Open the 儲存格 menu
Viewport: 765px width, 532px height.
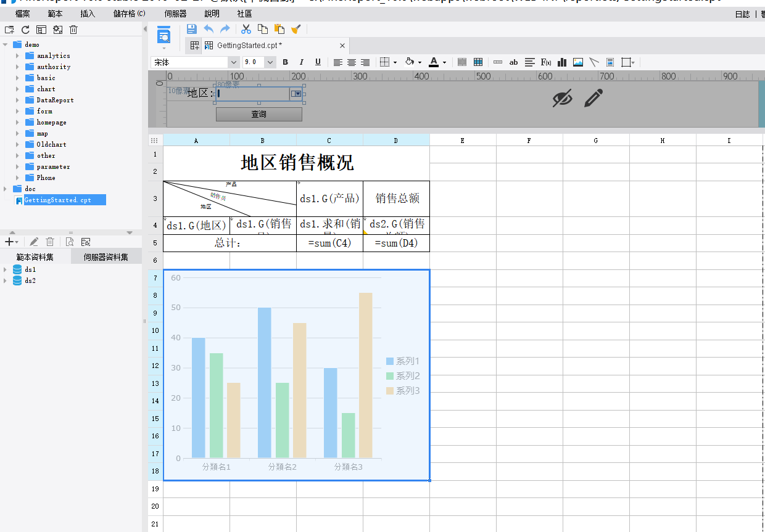pos(130,14)
